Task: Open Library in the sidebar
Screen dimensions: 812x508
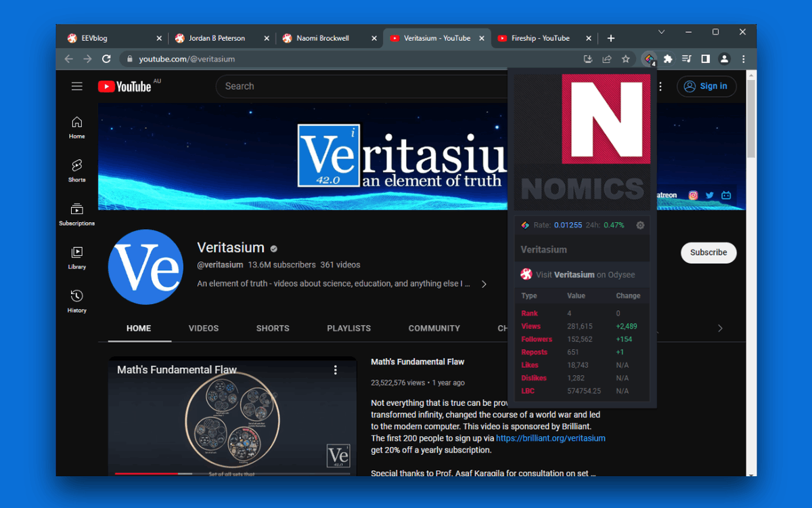Action: click(x=77, y=257)
